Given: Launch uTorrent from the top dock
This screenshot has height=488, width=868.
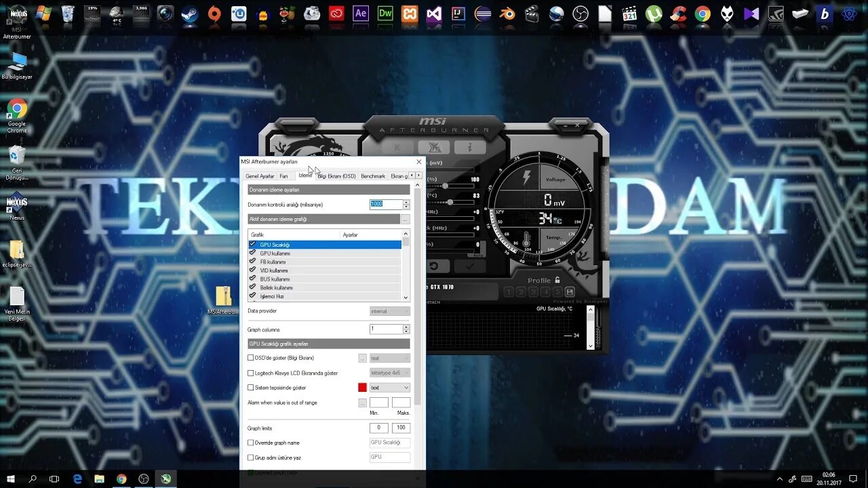Looking at the screenshot, I should pyautogui.click(x=654, y=14).
